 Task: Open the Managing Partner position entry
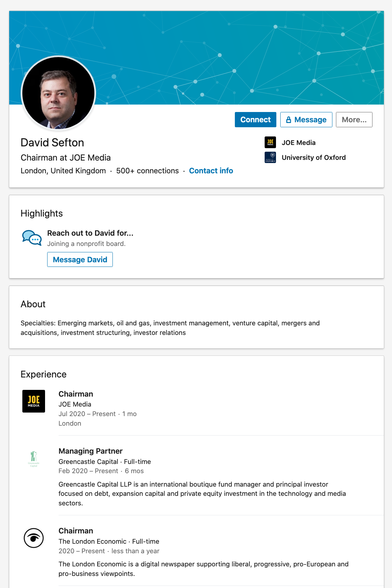pos(90,451)
